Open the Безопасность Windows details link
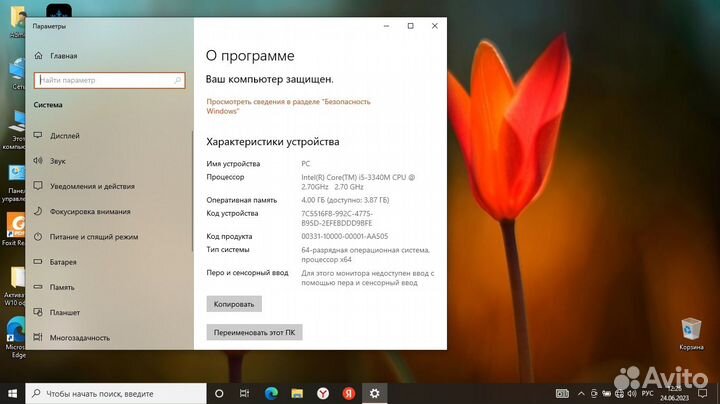Image resolution: width=720 pixels, height=404 pixels. [x=288, y=106]
